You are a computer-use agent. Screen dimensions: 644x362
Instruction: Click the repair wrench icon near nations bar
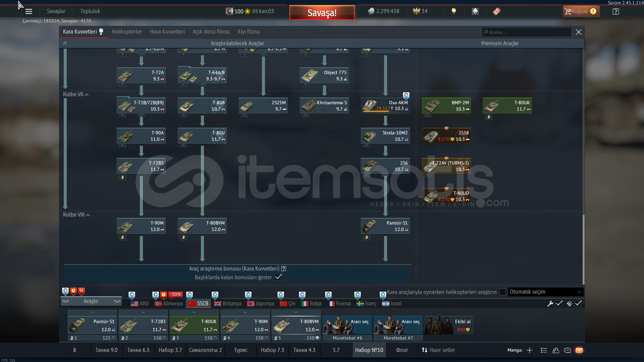550,304
